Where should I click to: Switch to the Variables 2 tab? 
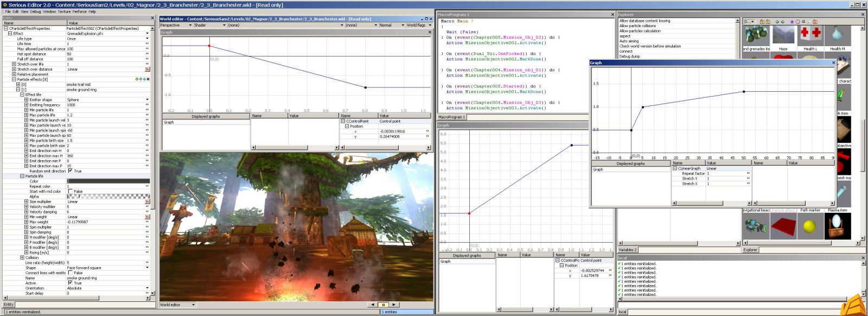pyautogui.click(x=628, y=250)
